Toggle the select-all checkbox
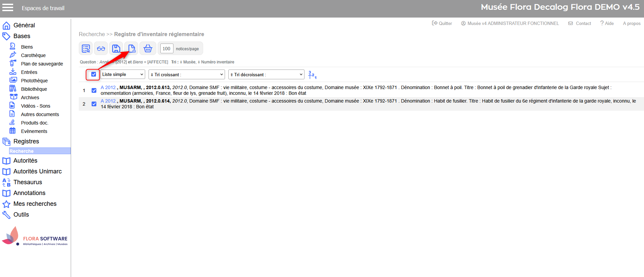The height and width of the screenshot is (277, 644). coord(94,74)
